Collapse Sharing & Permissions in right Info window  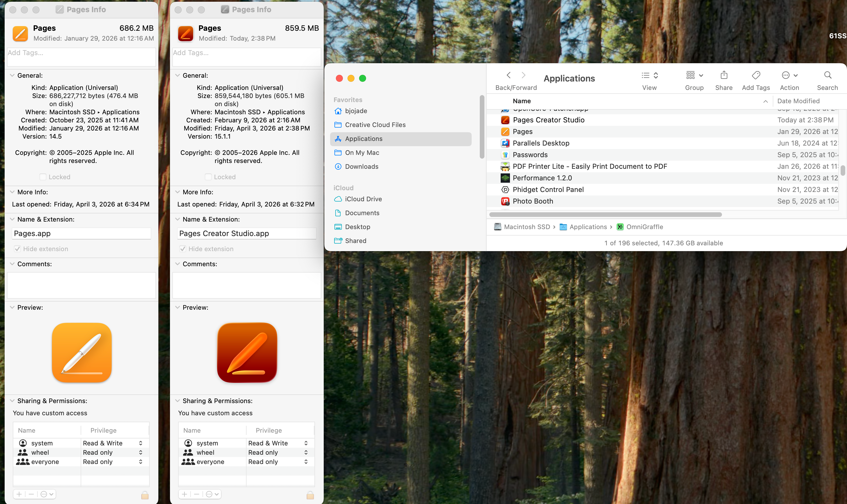coord(178,401)
